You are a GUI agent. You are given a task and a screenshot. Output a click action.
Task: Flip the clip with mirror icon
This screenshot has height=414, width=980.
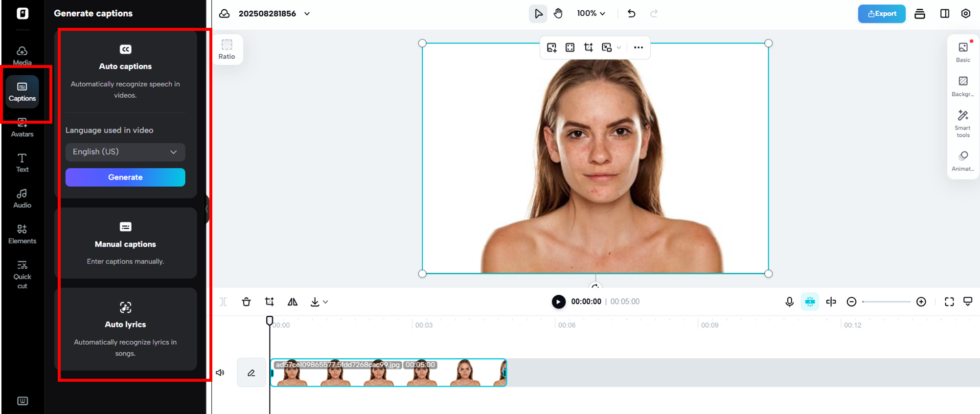292,302
